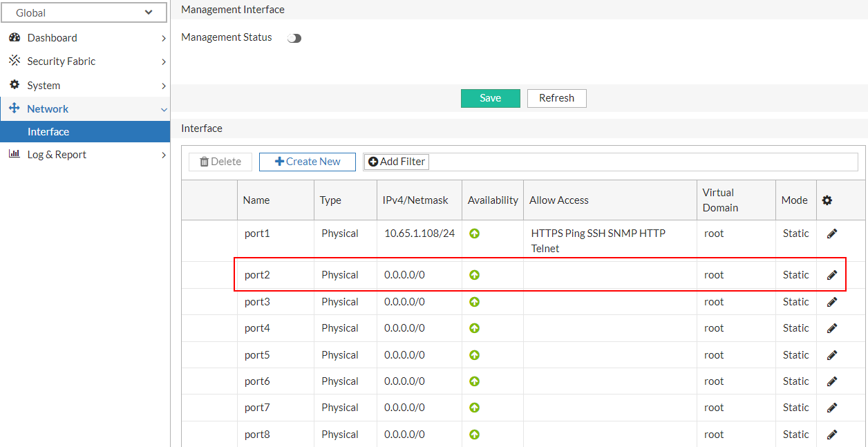Refresh the interface list
The width and height of the screenshot is (868, 447).
(556, 98)
